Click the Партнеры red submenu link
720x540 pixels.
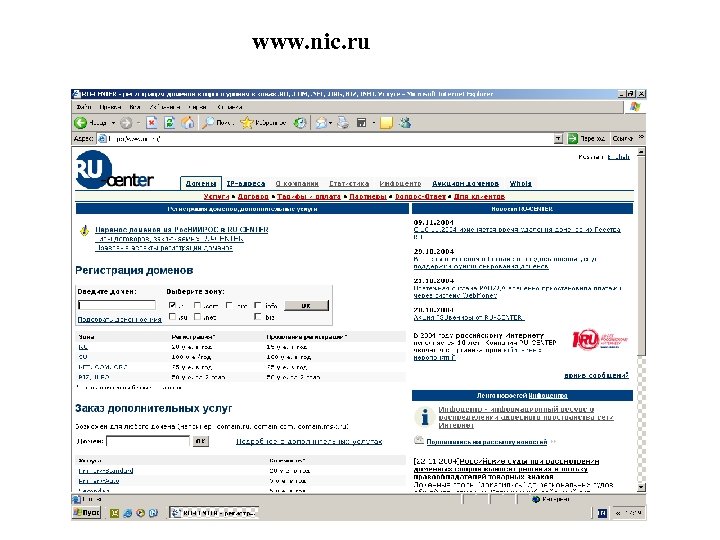(x=368, y=197)
